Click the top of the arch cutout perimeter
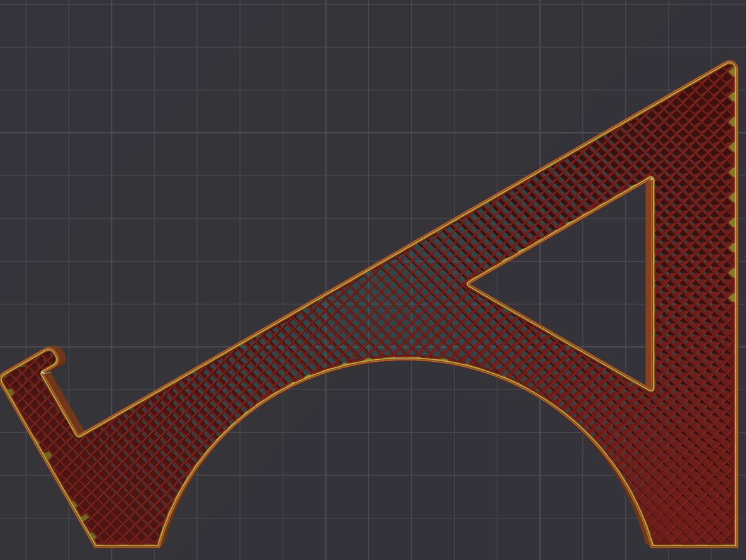 (x=404, y=359)
